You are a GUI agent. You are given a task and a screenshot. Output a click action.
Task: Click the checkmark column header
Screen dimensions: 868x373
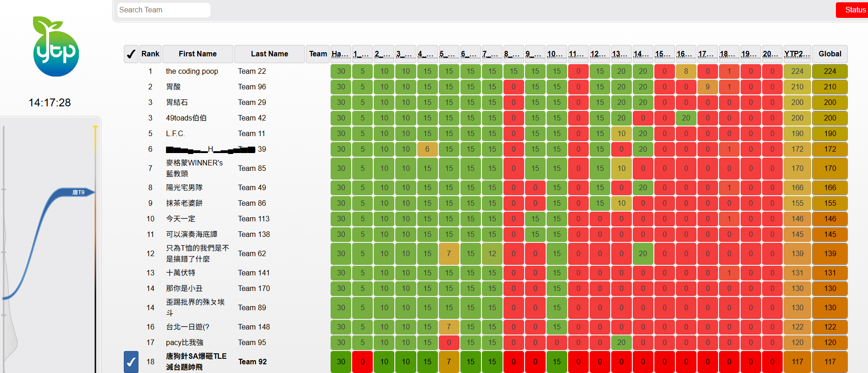tap(131, 54)
